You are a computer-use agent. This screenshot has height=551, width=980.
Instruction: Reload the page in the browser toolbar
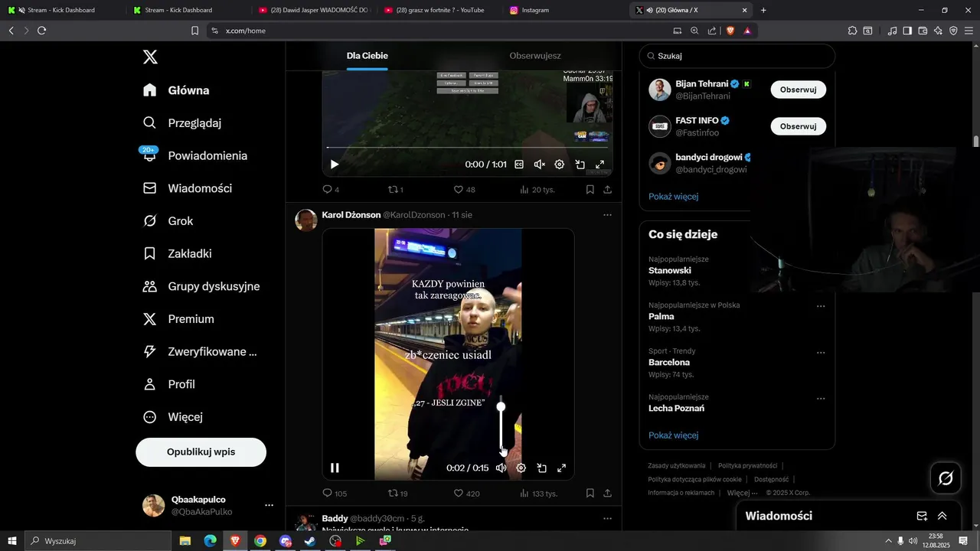[41, 31]
